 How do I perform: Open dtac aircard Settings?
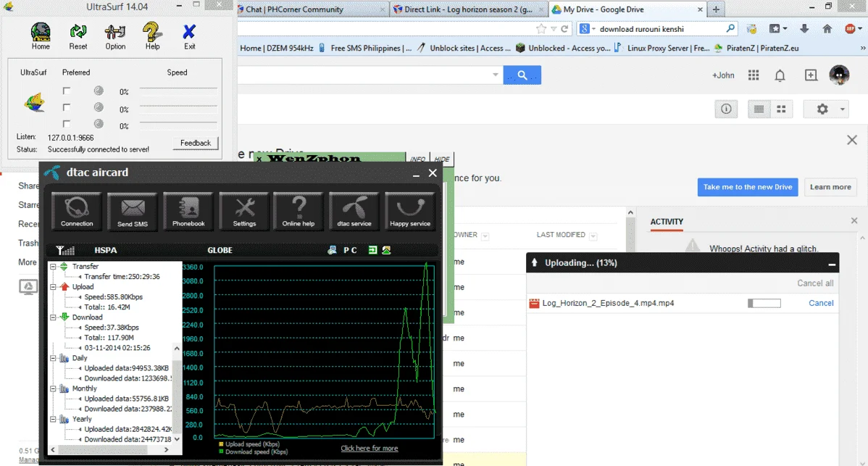coord(244,211)
